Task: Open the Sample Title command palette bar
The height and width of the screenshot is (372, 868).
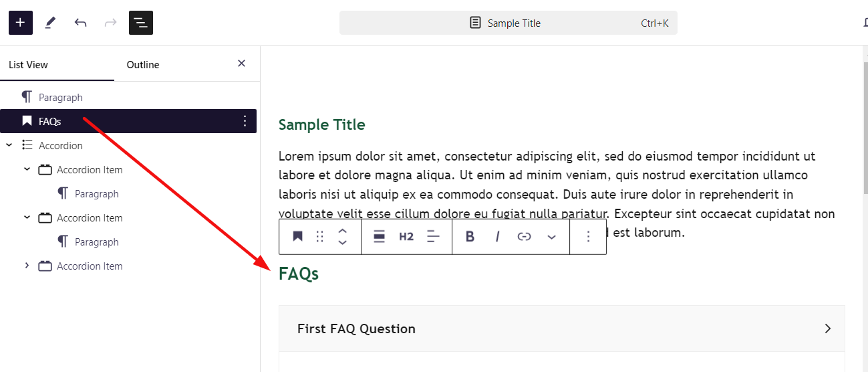Action: tap(508, 23)
